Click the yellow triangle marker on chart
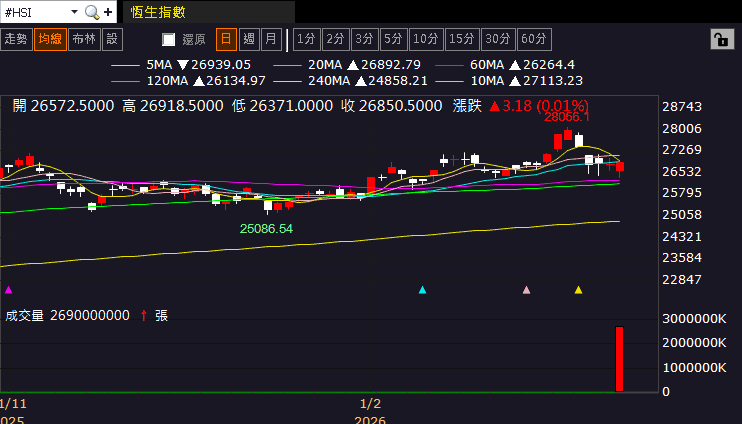This screenshot has width=742, height=424. [x=578, y=290]
